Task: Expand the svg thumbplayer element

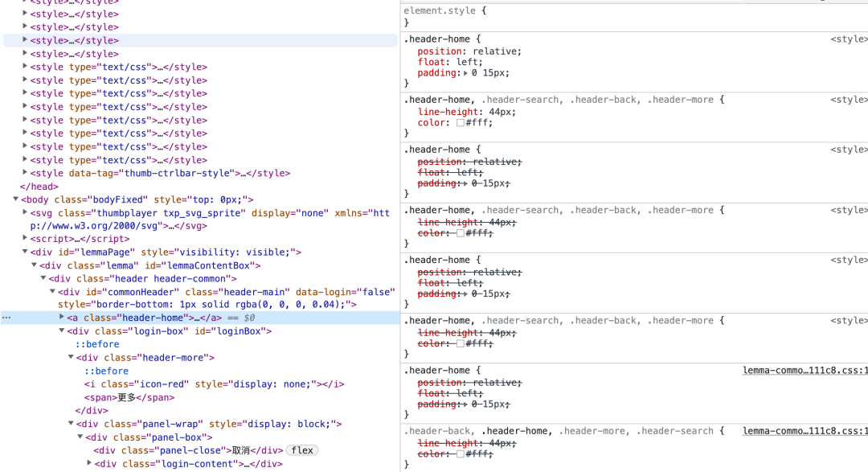Action: (25, 212)
